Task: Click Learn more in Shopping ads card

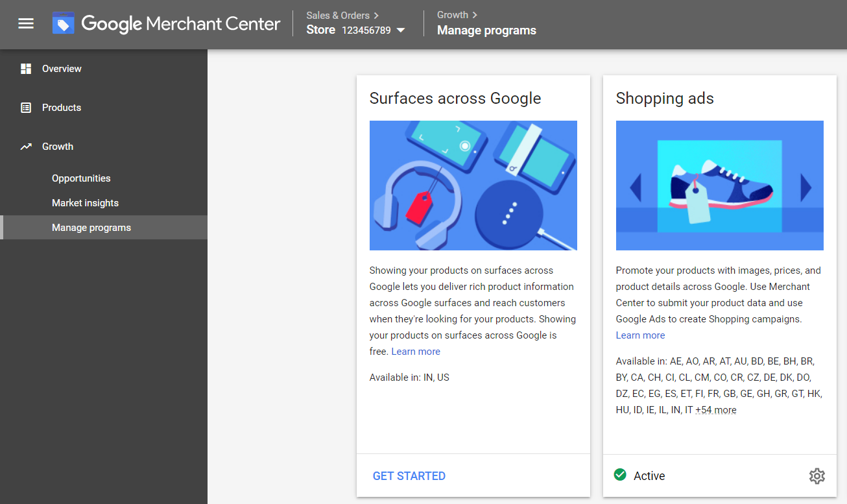Action: pos(640,335)
